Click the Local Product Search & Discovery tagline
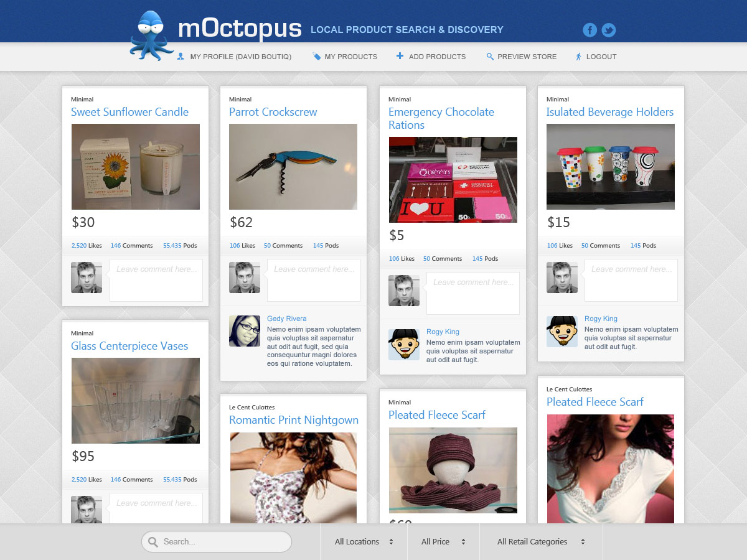 point(407,30)
